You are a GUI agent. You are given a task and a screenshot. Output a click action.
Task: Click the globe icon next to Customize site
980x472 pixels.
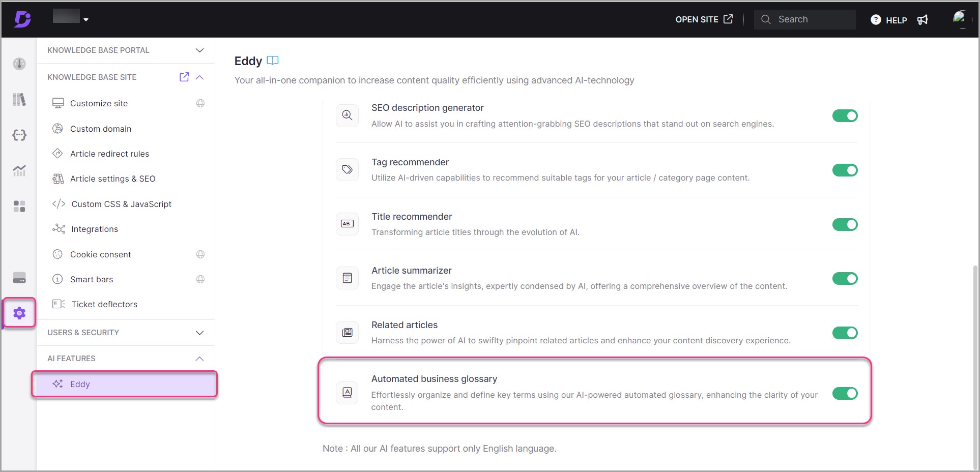(200, 103)
